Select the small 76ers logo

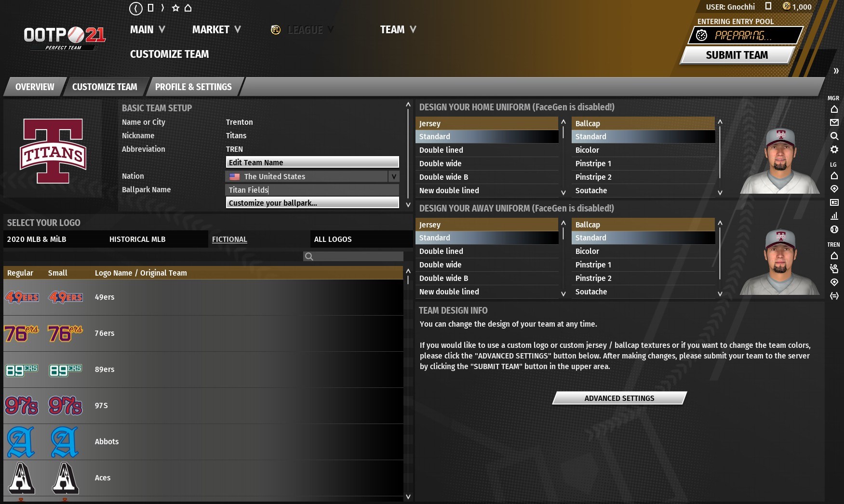point(66,333)
